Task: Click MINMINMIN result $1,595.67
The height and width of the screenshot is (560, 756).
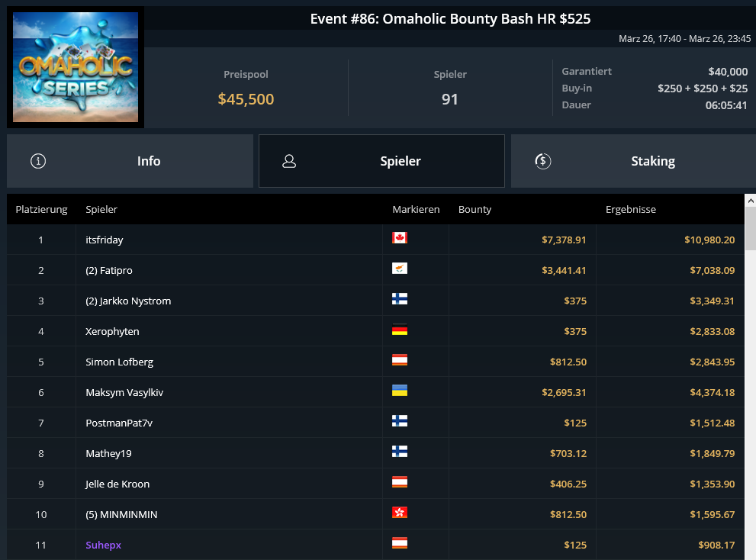Action: tap(712, 515)
